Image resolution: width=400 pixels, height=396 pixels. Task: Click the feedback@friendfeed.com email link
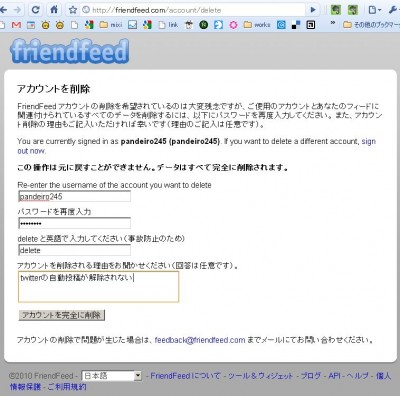pyautogui.click(x=200, y=340)
